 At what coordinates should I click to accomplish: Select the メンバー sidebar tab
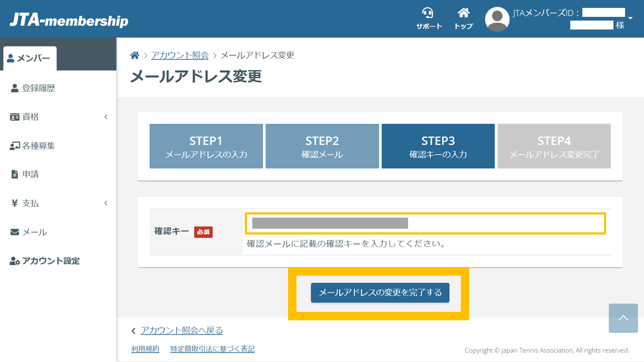(x=29, y=58)
